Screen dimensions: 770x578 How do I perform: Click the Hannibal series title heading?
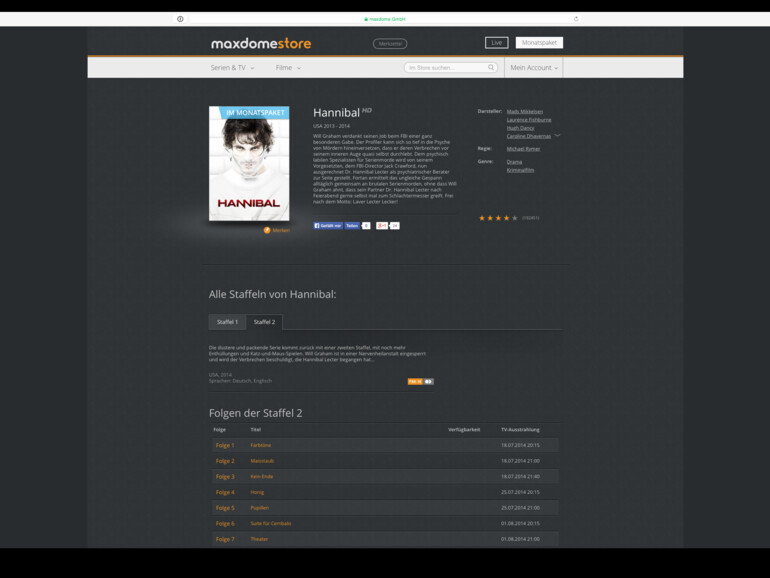point(336,113)
